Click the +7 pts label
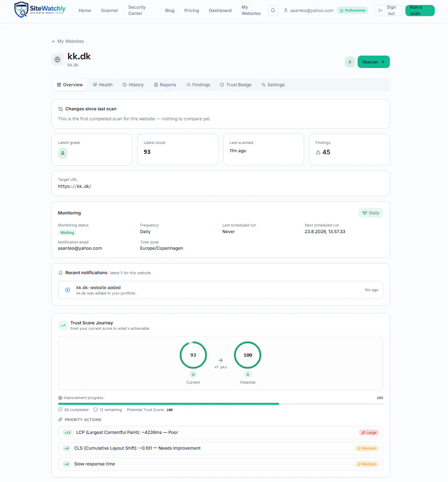The image size is (448, 482). point(220,368)
